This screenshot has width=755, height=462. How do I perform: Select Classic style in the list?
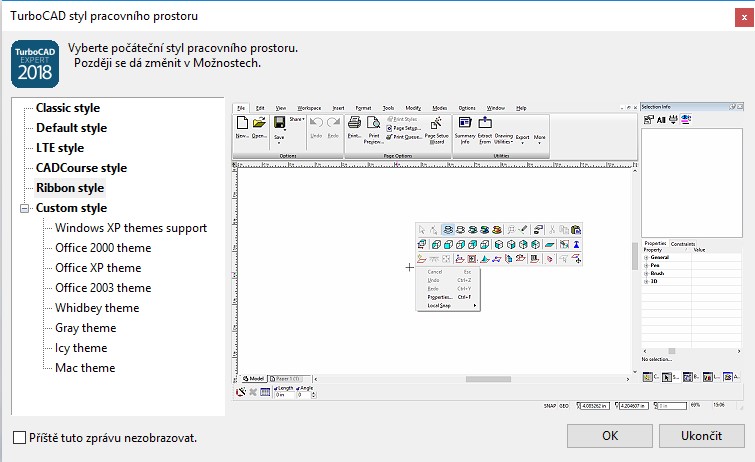(68, 108)
